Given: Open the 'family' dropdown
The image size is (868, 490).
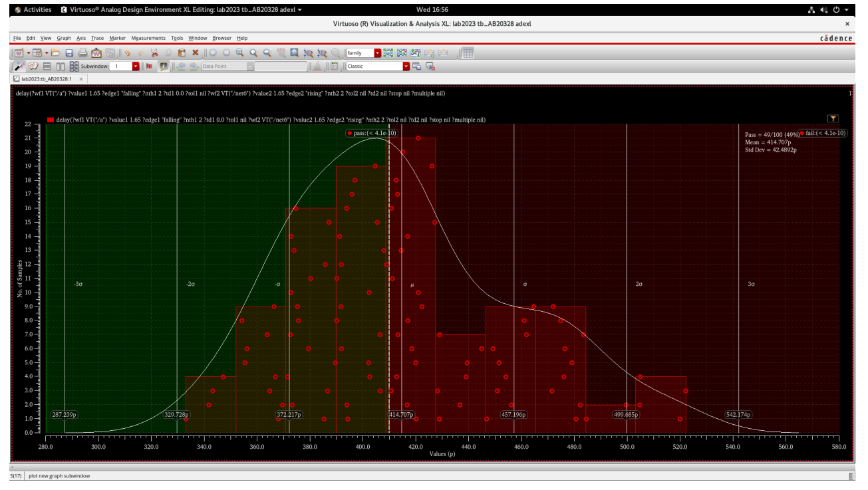Looking at the screenshot, I should pyautogui.click(x=378, y=53).
